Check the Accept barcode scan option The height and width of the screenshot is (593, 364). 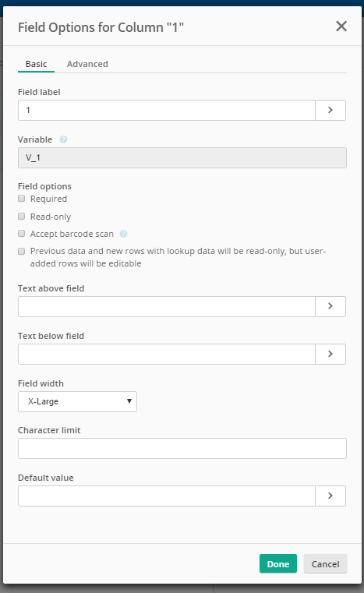22,234
